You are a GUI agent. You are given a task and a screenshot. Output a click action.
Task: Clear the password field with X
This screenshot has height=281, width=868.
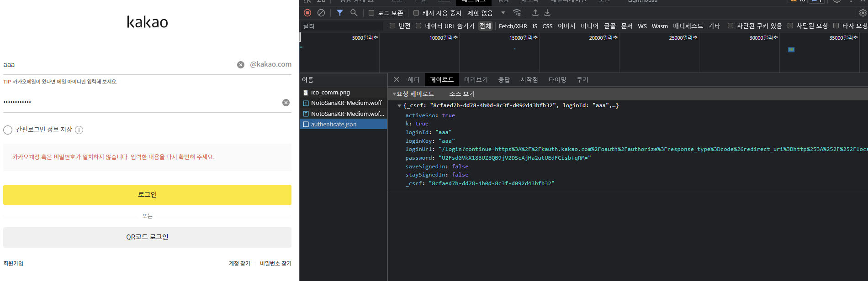[286, 103]
